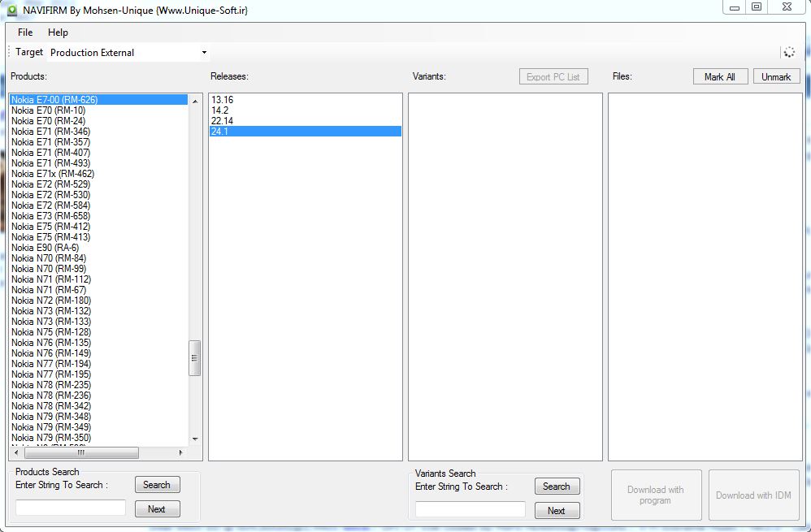Click products list scroll down arrow
The width and height of the screenshot is (811, 532).
point(195,439)
